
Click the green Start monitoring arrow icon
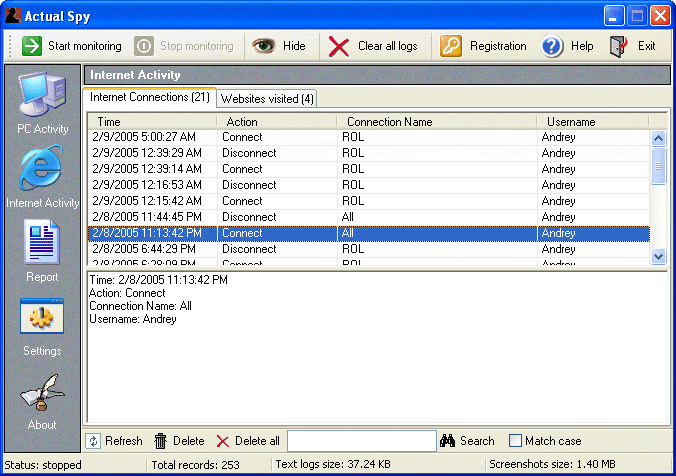32,46
